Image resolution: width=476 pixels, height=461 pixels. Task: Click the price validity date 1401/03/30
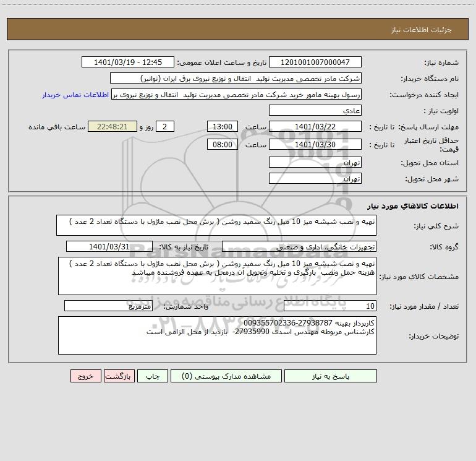coord(315,144)
